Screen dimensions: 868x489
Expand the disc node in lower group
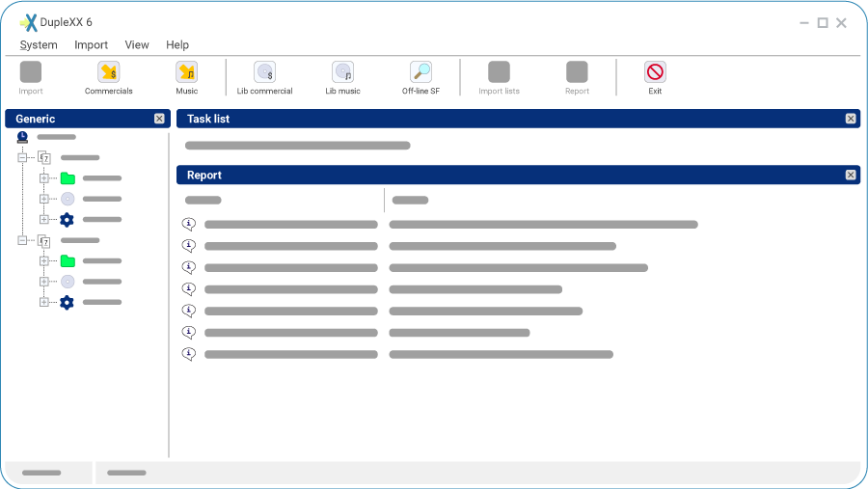43,282
